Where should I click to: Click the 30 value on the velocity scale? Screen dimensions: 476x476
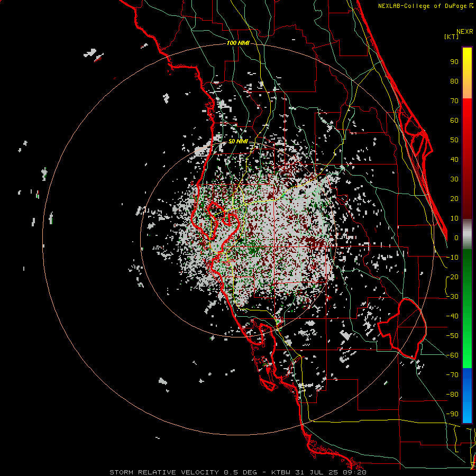tap(454, 179)
